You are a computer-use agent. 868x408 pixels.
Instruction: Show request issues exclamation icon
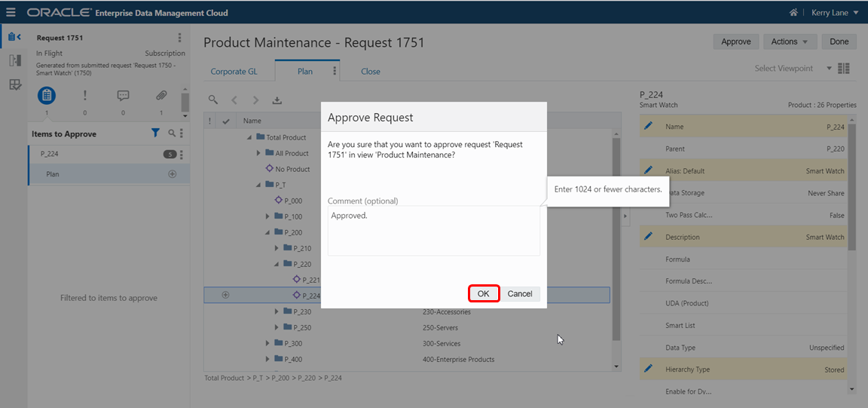click(x=84, y=95)
